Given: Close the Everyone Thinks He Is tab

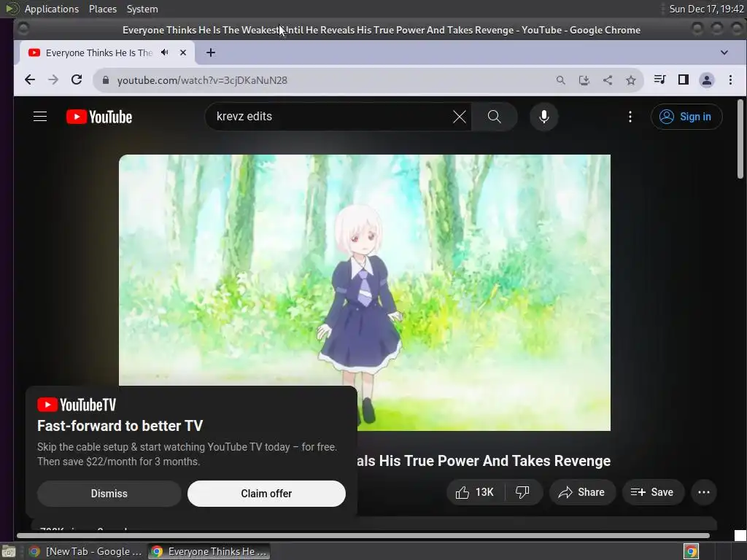Looking at the screenshot, I should point(183,52).
